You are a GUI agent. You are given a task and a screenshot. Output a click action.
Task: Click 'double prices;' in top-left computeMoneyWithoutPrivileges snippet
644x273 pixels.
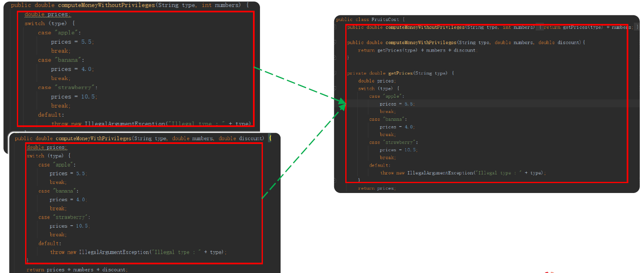click(x=47, y=14)
